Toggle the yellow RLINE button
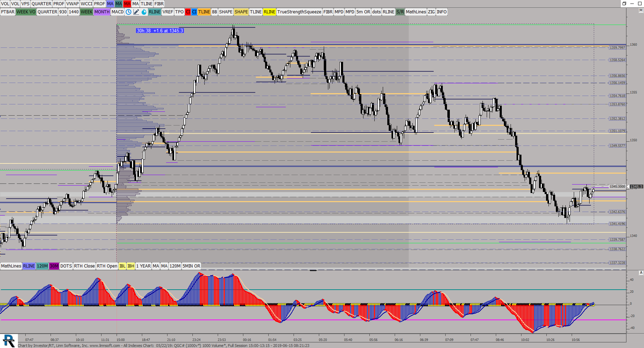Viewport: 644px width, 348px height. coord(269,12)
